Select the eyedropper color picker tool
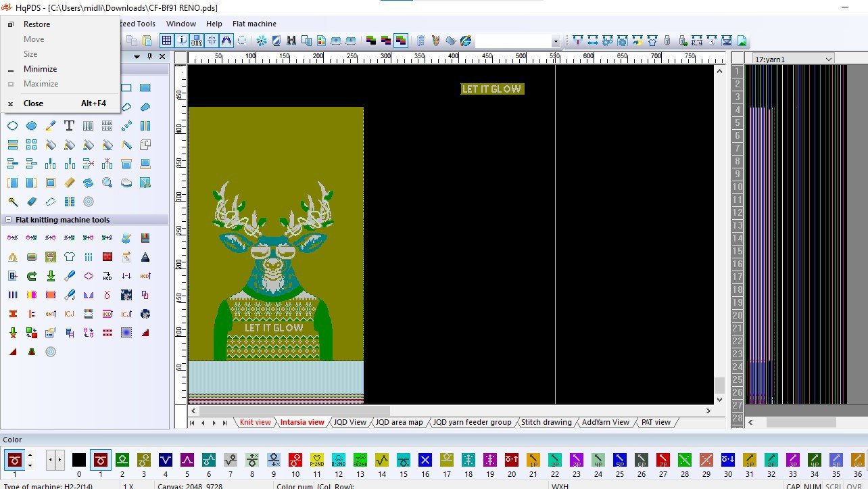 50,126
